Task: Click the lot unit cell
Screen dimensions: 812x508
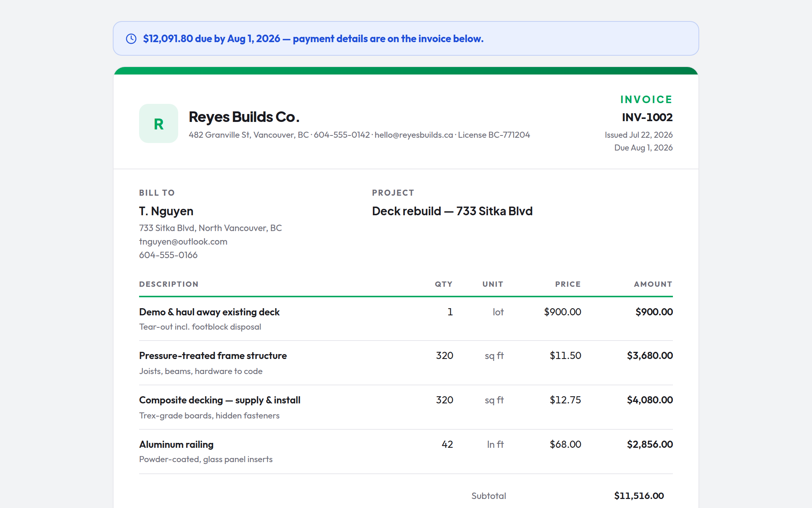Action: 498,312
